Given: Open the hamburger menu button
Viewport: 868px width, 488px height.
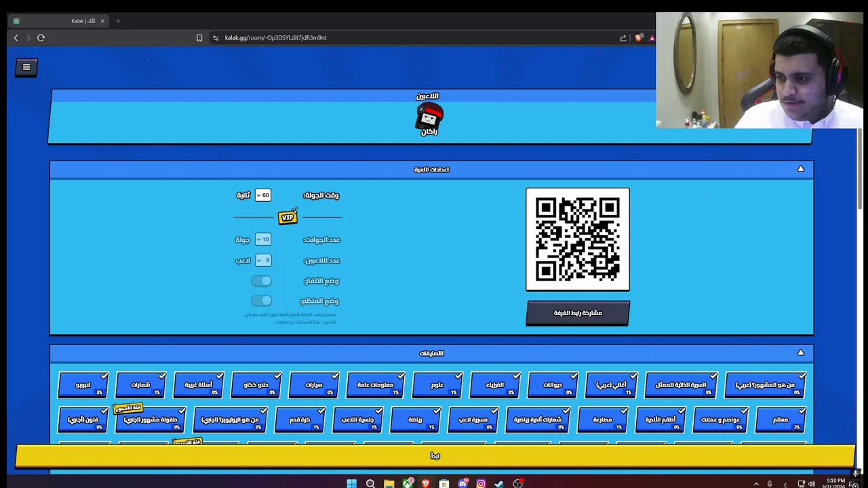Looking at the screenshot, I should 26,67.
